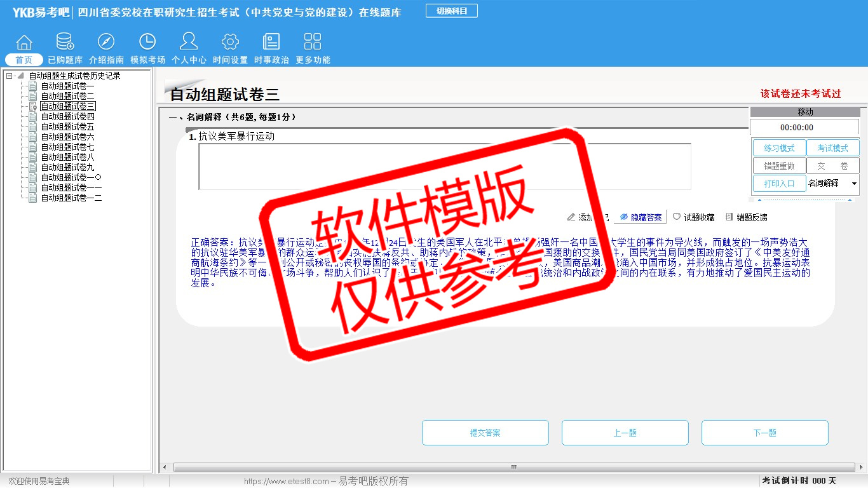868x488 pixels.
Task: Open the 时事政治 news icon
Action: click(271, 42)
